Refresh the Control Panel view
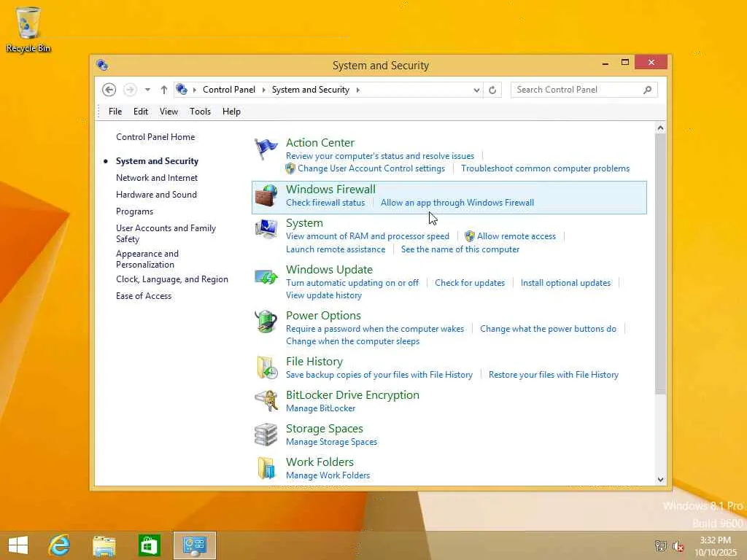 (x=492, y=90)
